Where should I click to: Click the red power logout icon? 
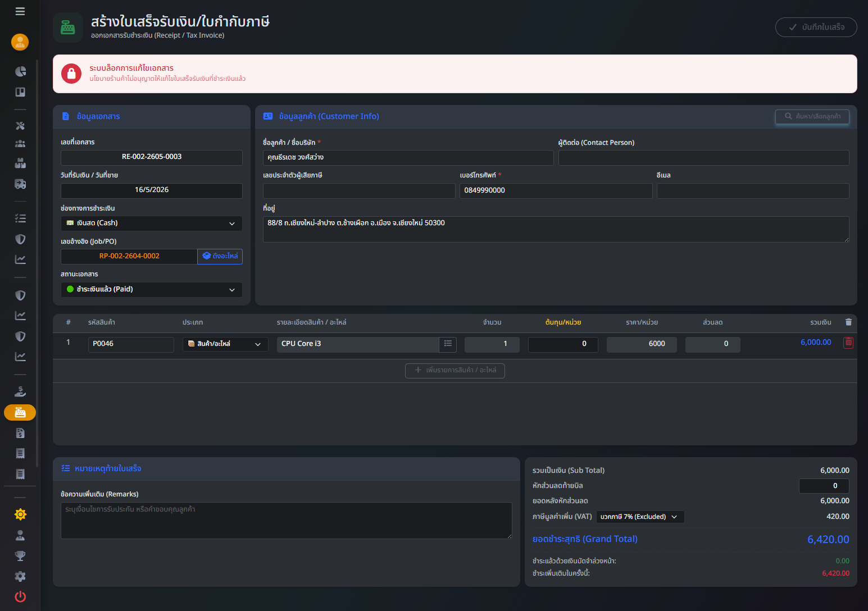(x=20, y=596)
